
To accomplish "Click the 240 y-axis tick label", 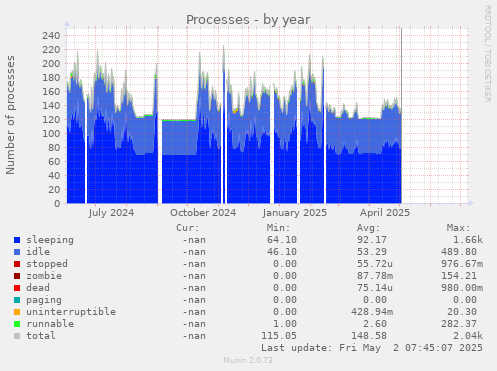I will click(x=51, y=35).
